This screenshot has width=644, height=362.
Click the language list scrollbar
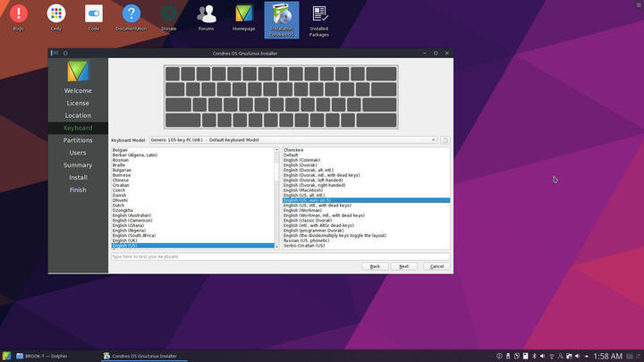point(276,197)
